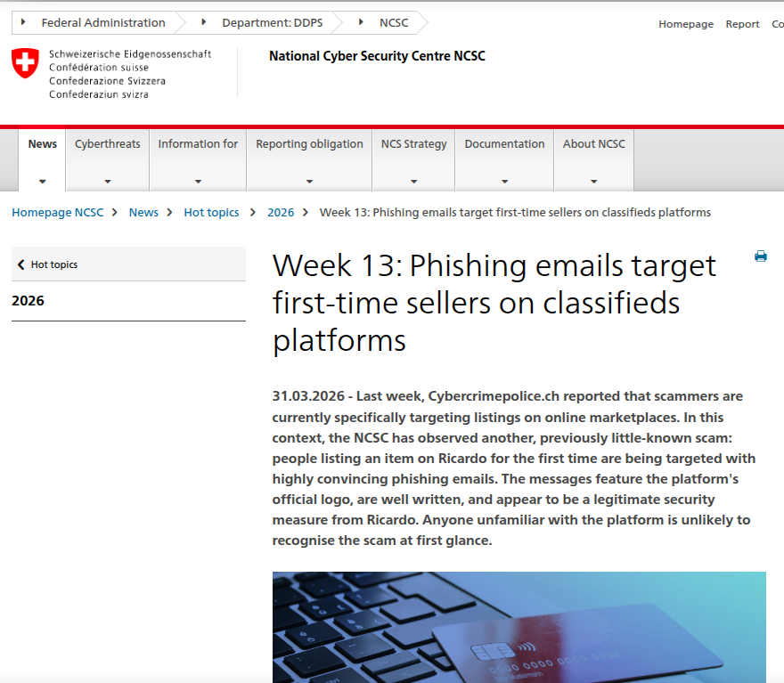The image size is (784, 683).
Task: Expand the Reporting obligation dropdown arrow
Action: 309,182
